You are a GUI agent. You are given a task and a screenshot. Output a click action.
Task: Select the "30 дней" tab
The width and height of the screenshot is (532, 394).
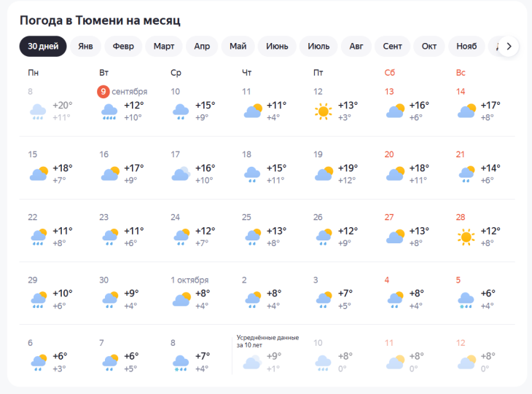tap(43, 47)
